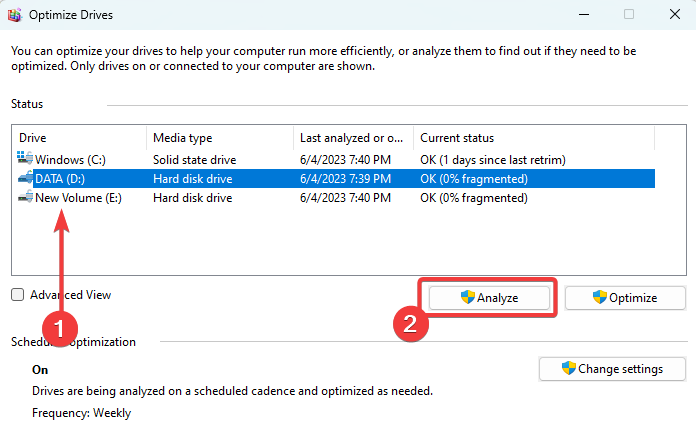696x426 pixels.
Task: Click the shield icon on Analyze
Action: (467, 297)
